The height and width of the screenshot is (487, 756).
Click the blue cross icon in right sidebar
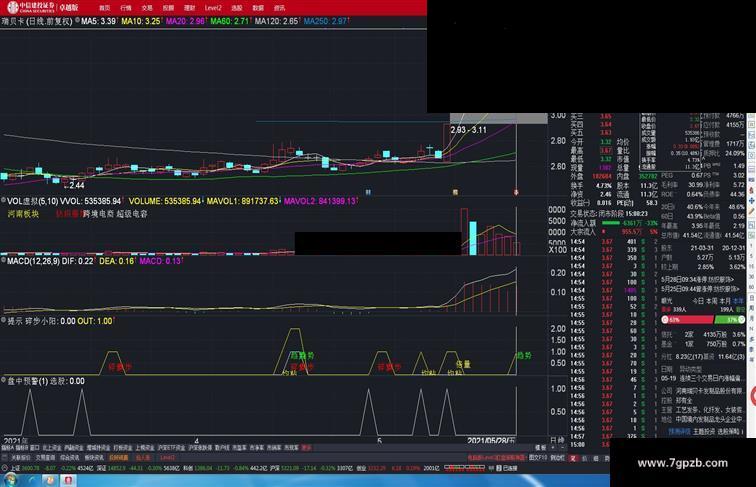pos(751,200)
